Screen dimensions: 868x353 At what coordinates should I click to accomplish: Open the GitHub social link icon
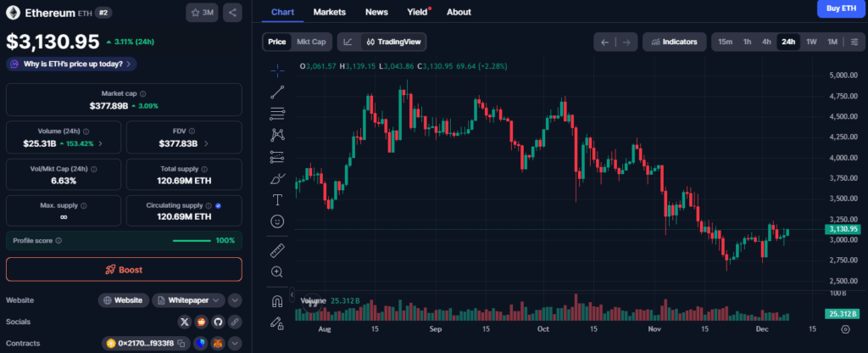218,322
